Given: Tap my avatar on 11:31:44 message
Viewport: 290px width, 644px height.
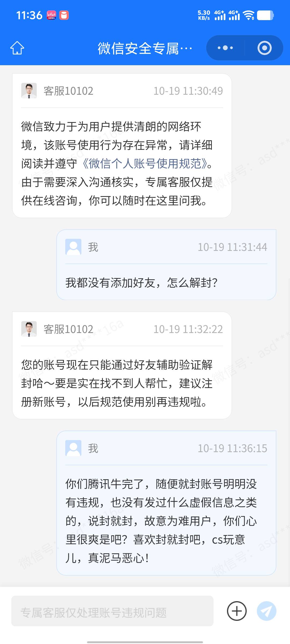Looking at the screenshot, I should pos(73,247).
